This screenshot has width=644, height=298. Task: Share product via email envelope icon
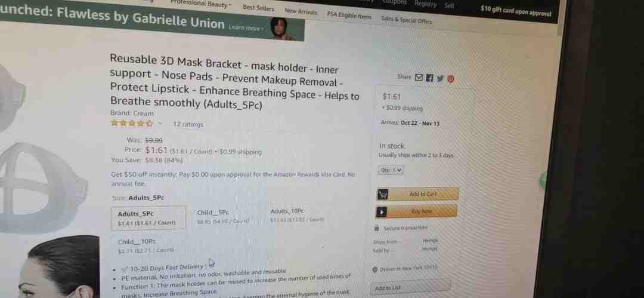point(419,78)
